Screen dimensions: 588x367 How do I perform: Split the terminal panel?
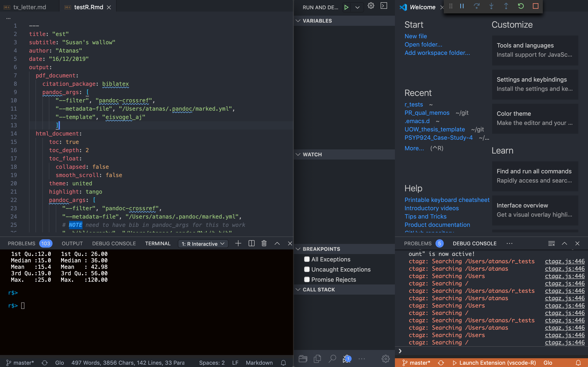coord(251,243)
